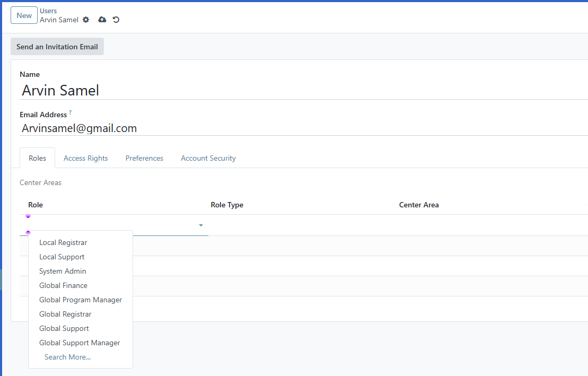
Task: Click the settings gear icon
Action: (85, 20)
